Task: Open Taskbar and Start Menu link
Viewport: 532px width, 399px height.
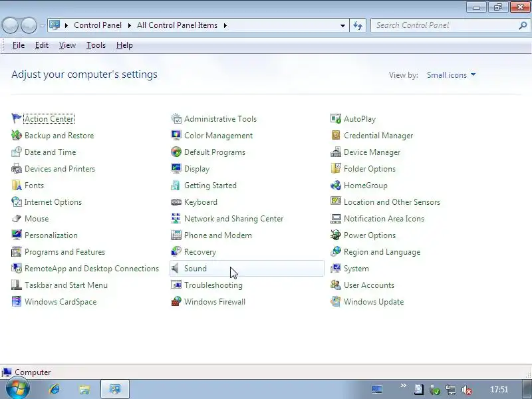Action: (66, 285)
